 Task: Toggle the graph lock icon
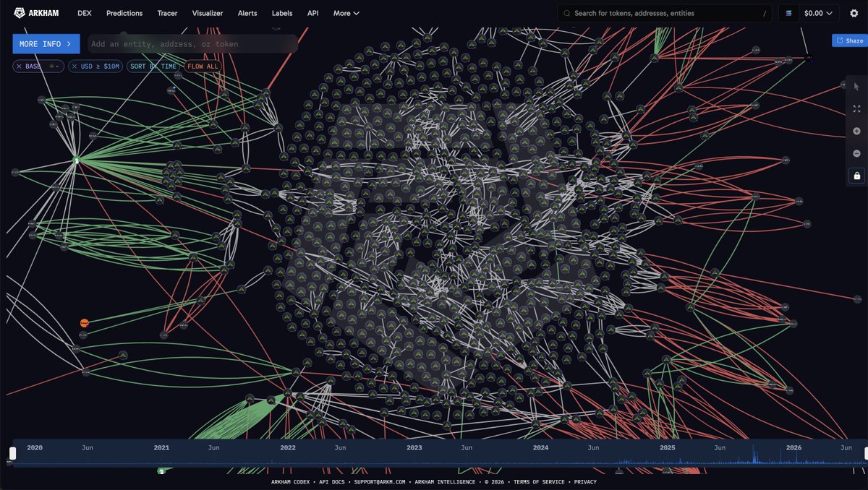coord(856,176)
